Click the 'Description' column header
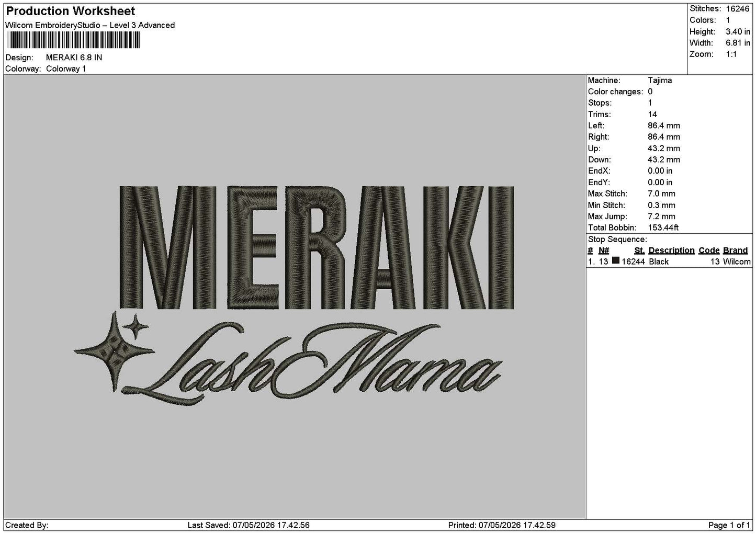The height and width of the screenshot is (534, 756). 672,251
